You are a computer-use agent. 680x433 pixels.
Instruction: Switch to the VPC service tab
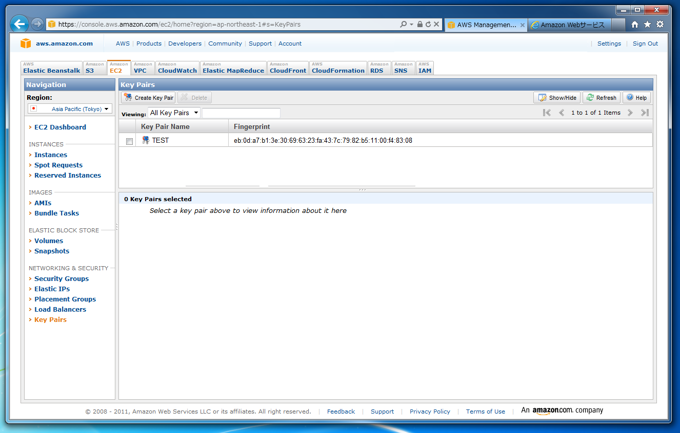(x=143, y=68)
